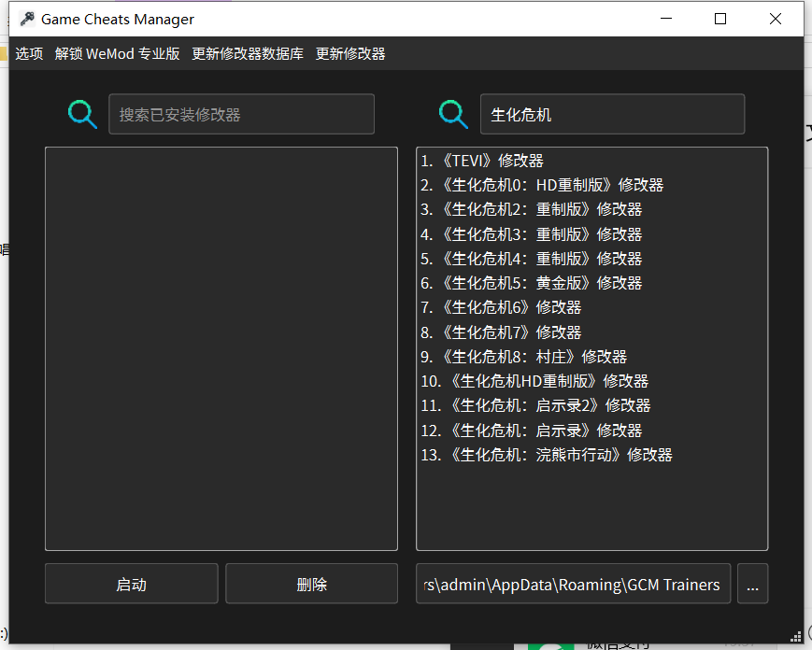The width and height of the screenshot is (812, 650).
Task: Click the search field containing 生化危机
Action: pyautogui.click(x=612, y=113)
